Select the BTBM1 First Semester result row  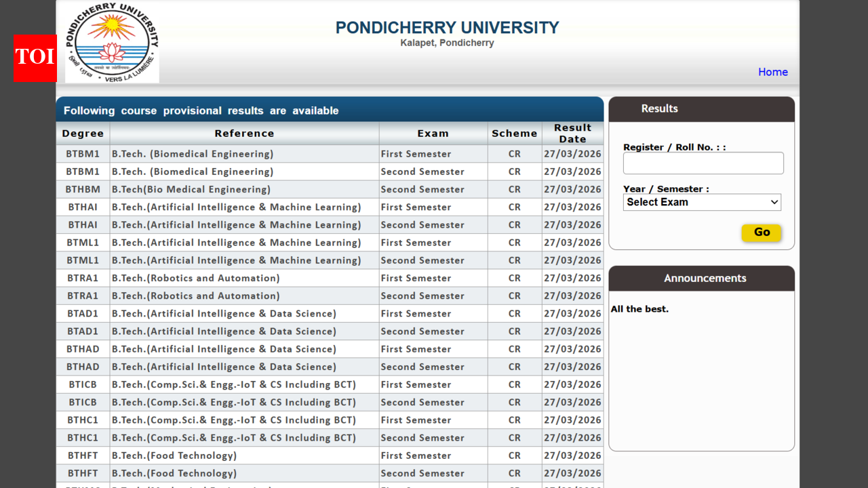point(244,154)
